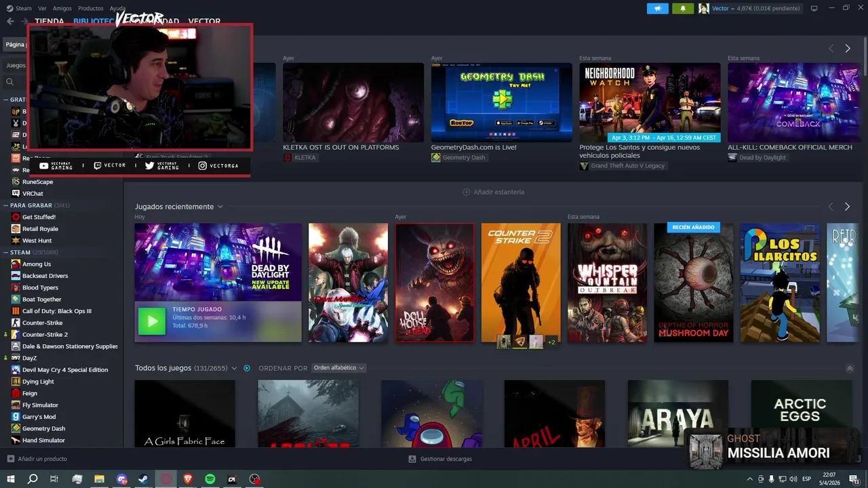The height and width of the screenshot is (488, 868).
Task: Select RuneScape in the sidebar
Action: [37, 182]
